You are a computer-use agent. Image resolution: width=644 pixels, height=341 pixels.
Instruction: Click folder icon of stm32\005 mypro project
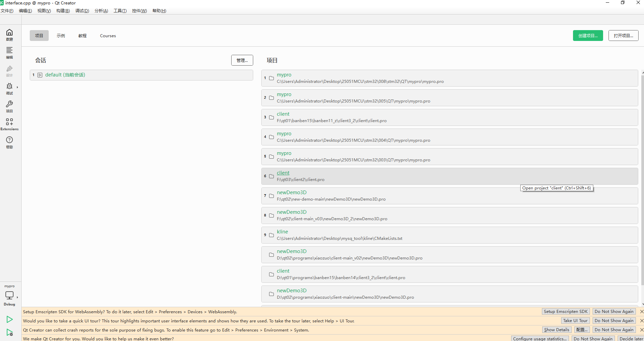[271, 98]
